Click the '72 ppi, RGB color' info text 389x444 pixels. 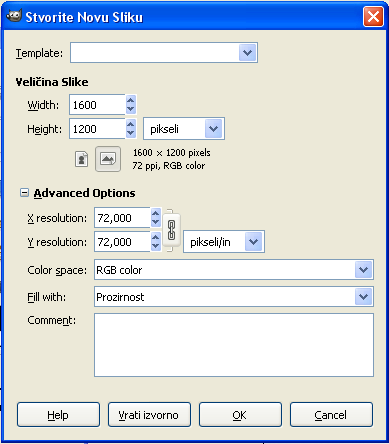pos(169,166)
